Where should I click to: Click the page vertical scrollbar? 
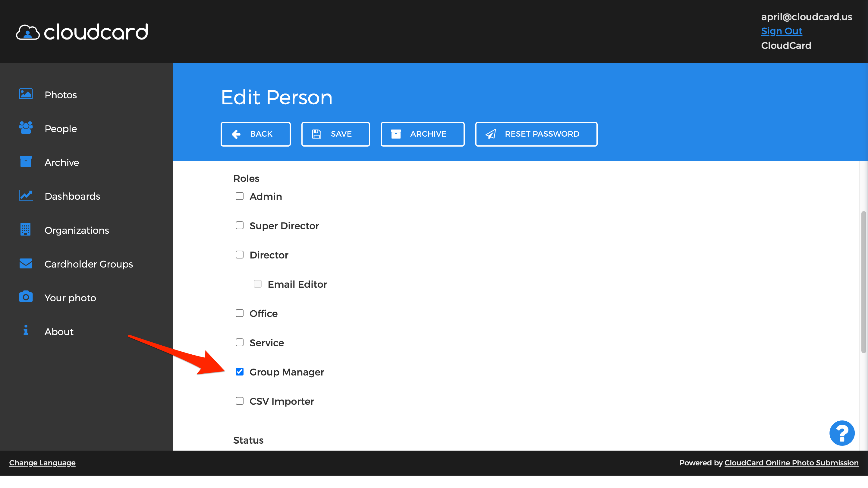(x=863, y=282)
